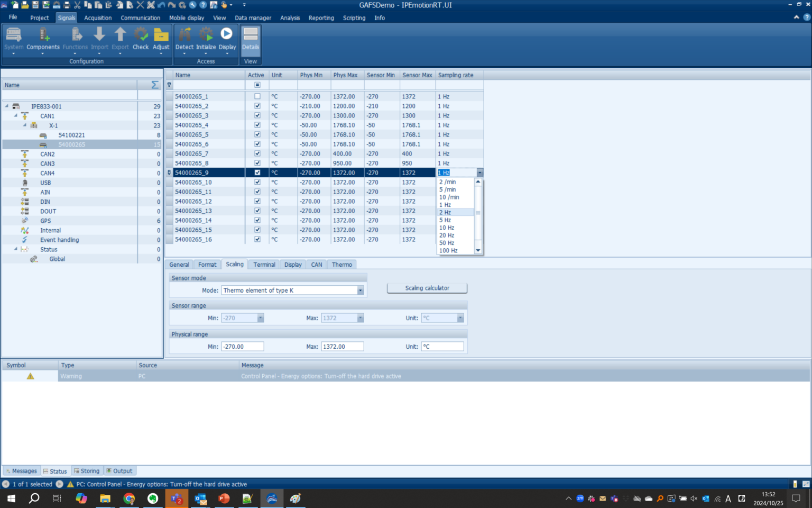Click the Check icon in Configuration ribbon
Screen dimensions: 812x508
141,35
